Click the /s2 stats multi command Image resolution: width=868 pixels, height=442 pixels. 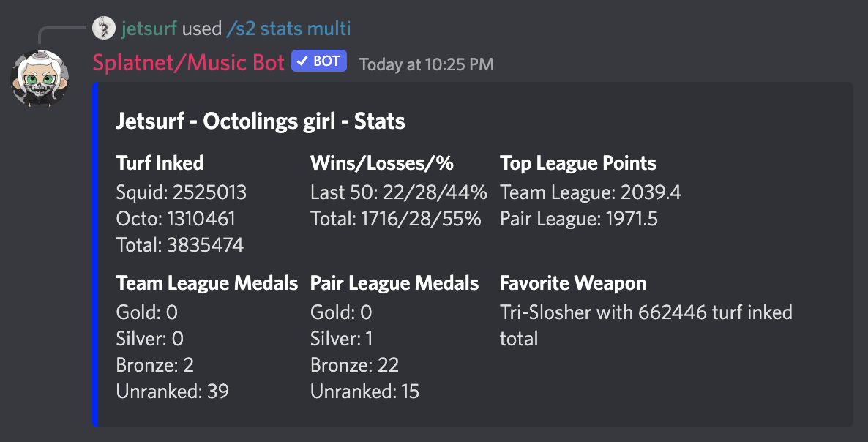[x=288, y=29]
